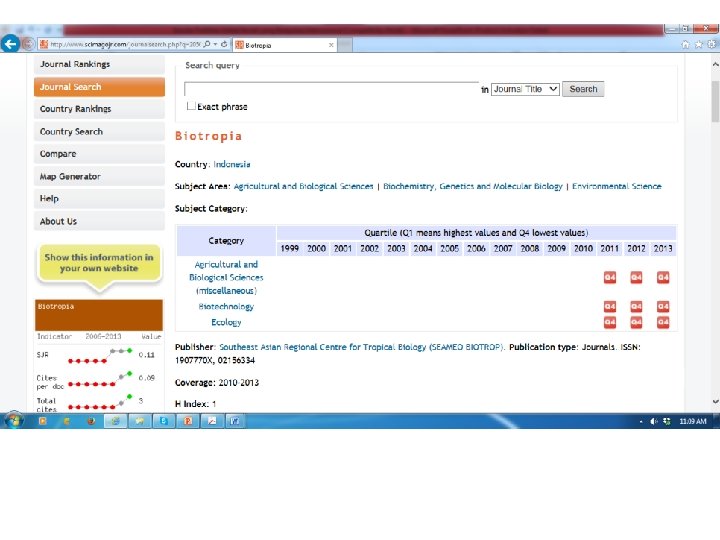Image resolution: width=720 pixels, height=540 pixels.
Task: Click the browser forward arrow button
Action: 28,44
